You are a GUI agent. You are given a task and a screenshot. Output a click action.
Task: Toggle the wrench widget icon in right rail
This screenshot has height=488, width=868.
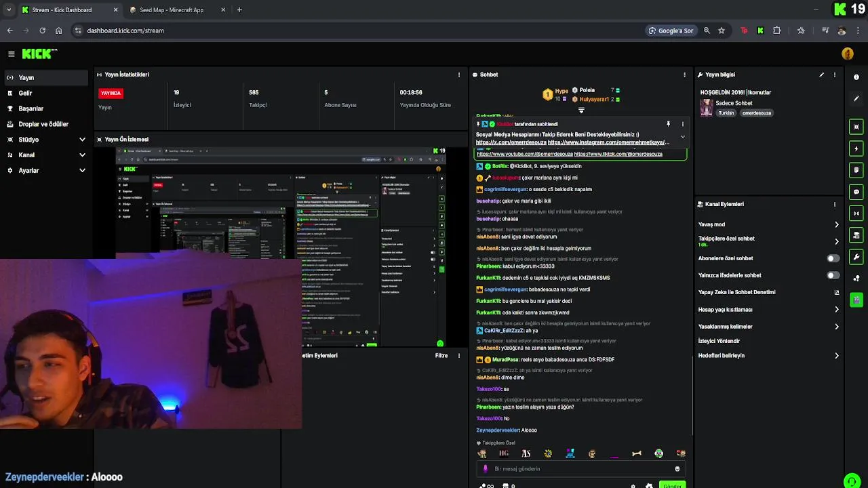(856, 257)
